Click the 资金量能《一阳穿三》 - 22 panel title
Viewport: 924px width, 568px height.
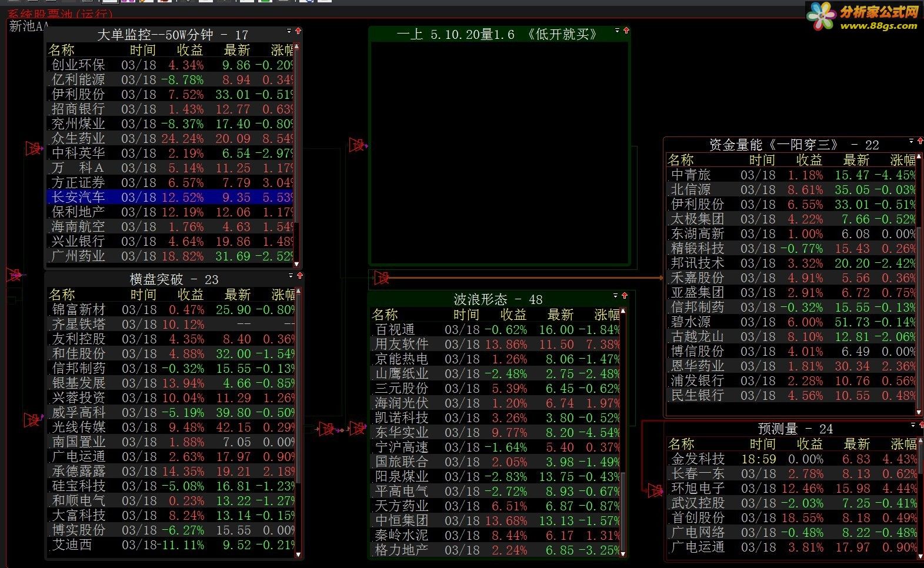click(x=794, y=145)
